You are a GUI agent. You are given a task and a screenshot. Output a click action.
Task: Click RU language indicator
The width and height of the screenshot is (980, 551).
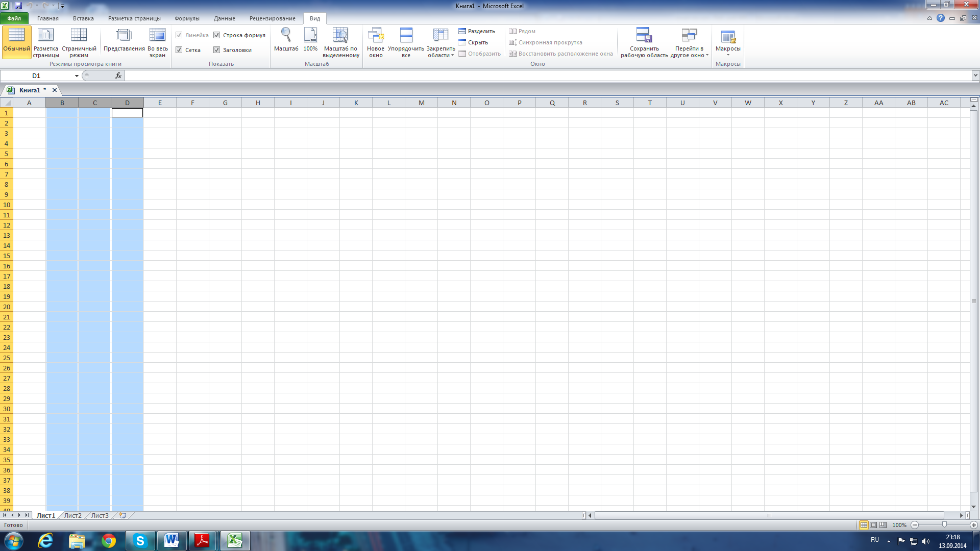tap(875, 540)
